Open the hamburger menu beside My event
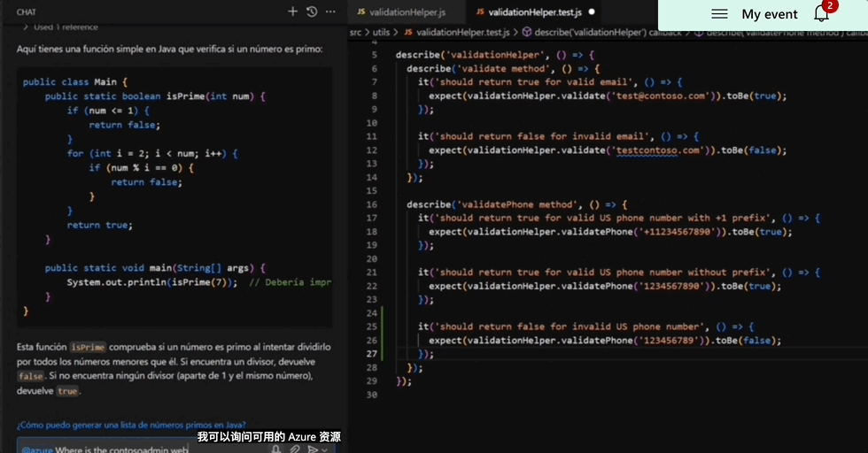 point(720,14)
